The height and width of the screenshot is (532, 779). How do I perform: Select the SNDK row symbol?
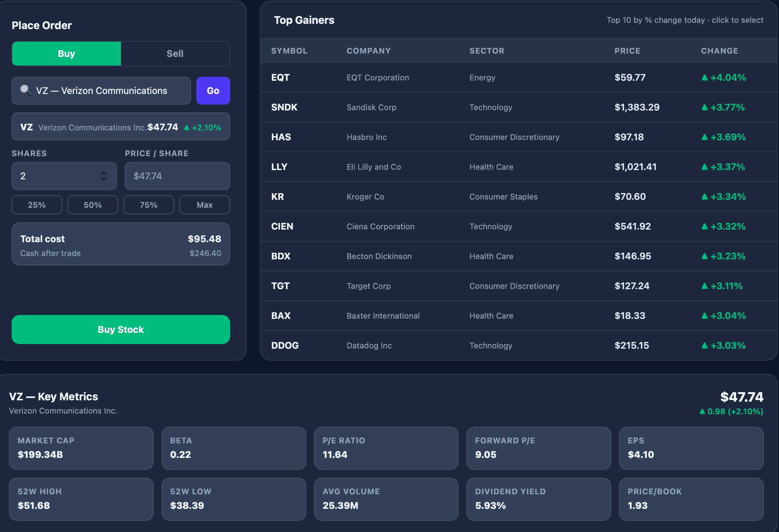[x=284, y=108]
